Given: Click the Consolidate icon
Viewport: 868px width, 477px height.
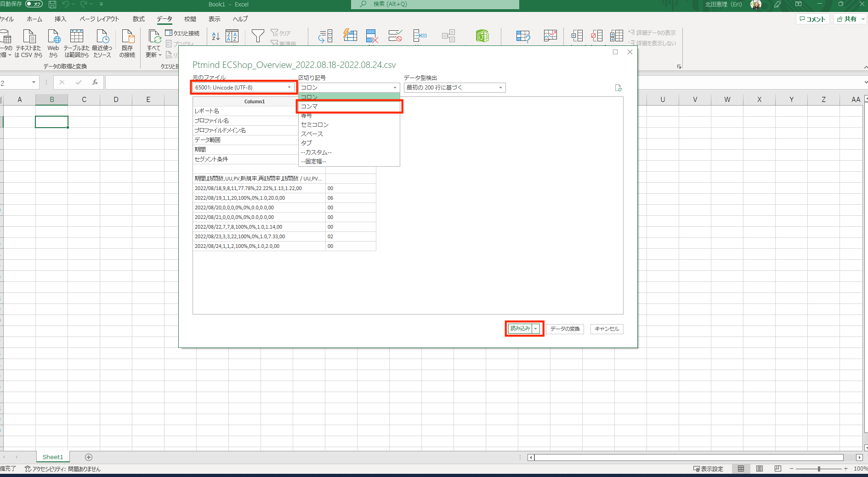Looking at the screenshot, I should [x=420, y=36].
